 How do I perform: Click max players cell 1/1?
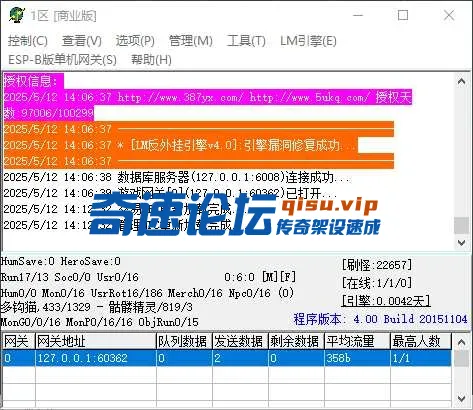coord(421,358)
